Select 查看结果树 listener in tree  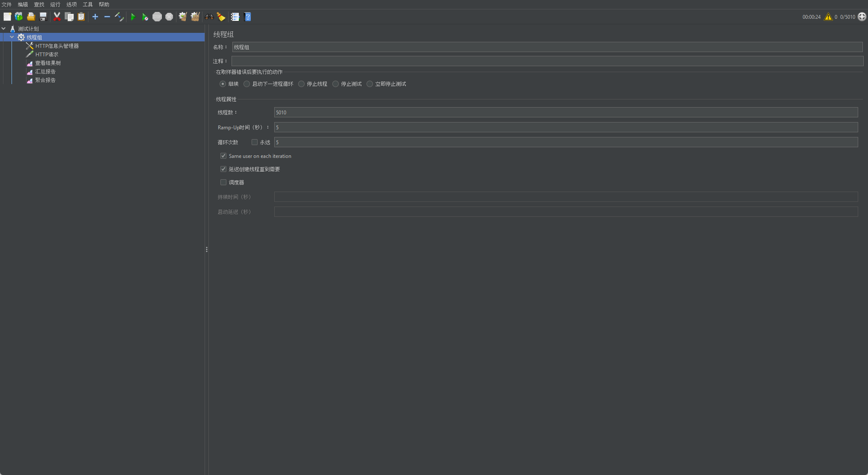48,63
